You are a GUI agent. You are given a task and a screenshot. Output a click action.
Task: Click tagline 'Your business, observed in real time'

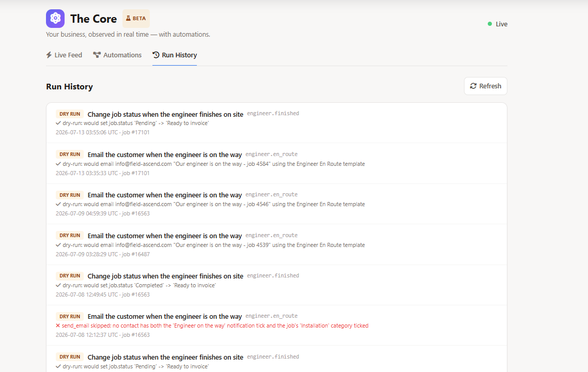tap(98, 35)
